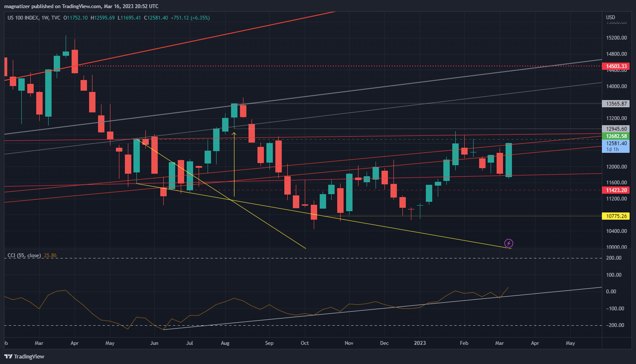
Task: Click the CCI value 25.86
Action: pyautogui.click(x=50, y=255)
